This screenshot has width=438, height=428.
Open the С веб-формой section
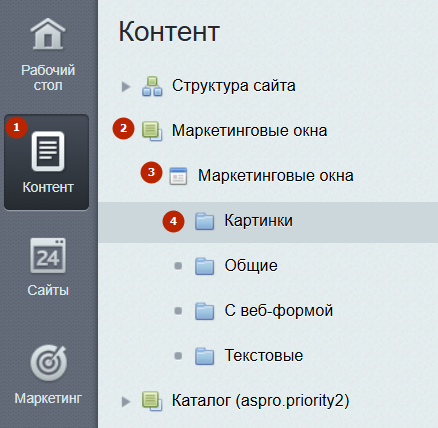[279, 310]
